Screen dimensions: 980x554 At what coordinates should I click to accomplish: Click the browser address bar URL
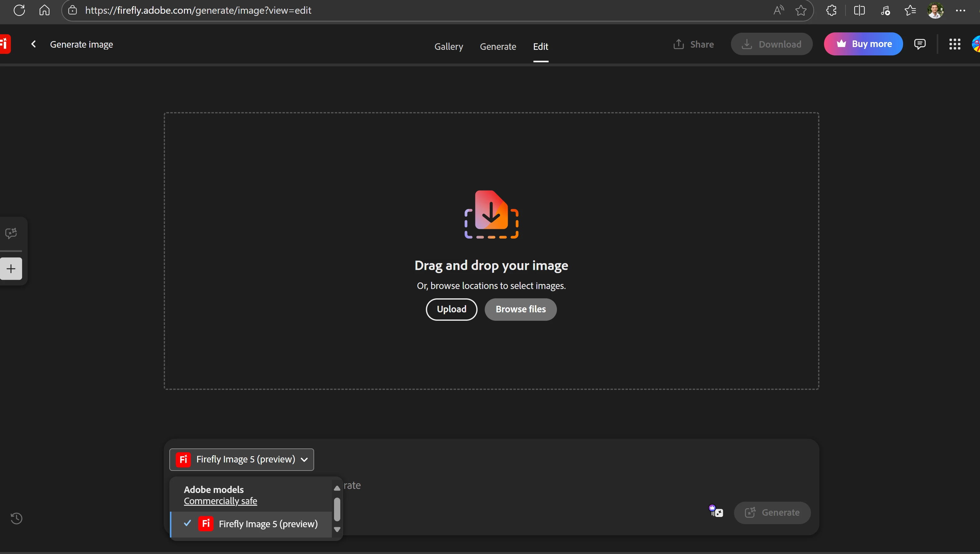(198, 10)
